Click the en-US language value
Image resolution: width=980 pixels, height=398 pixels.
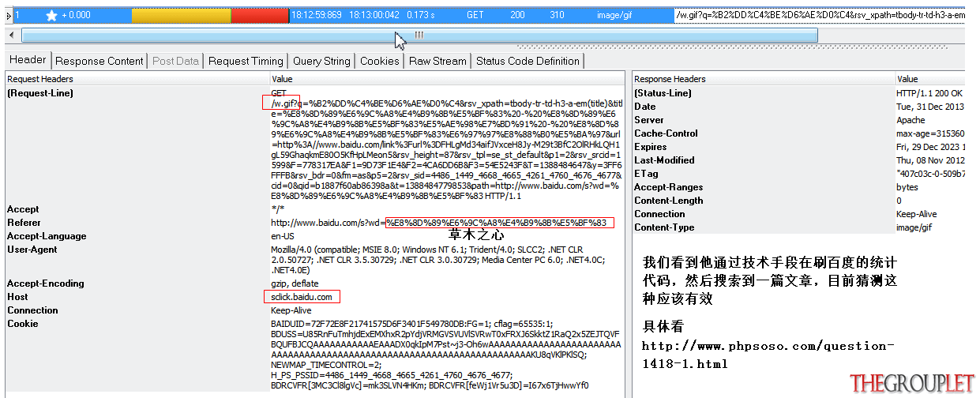(283, 236)
